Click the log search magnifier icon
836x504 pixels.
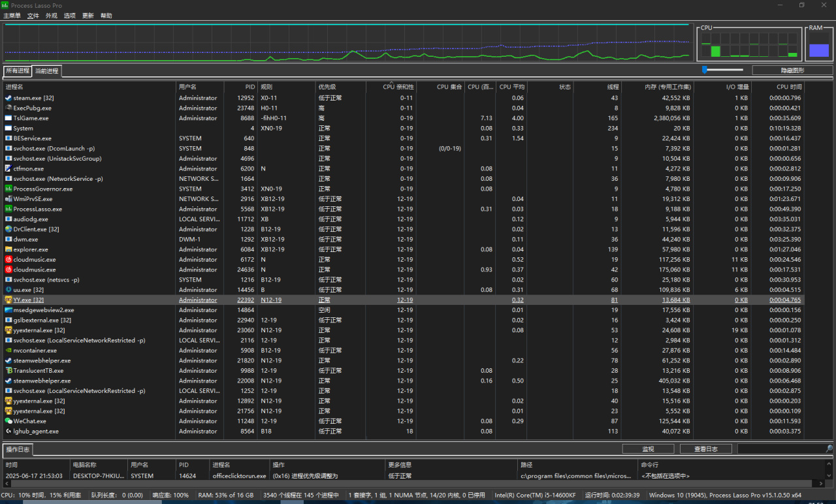(x=829, y=449)
